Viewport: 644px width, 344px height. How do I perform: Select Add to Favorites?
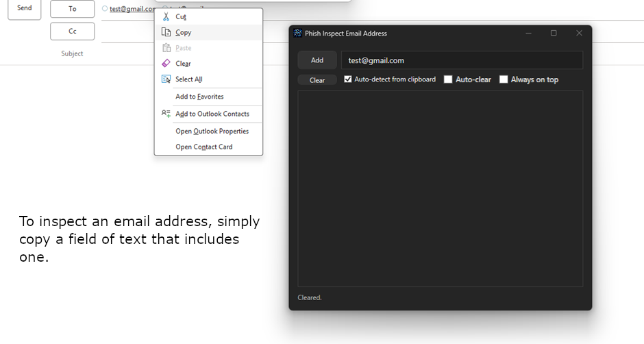coord(209,97)
